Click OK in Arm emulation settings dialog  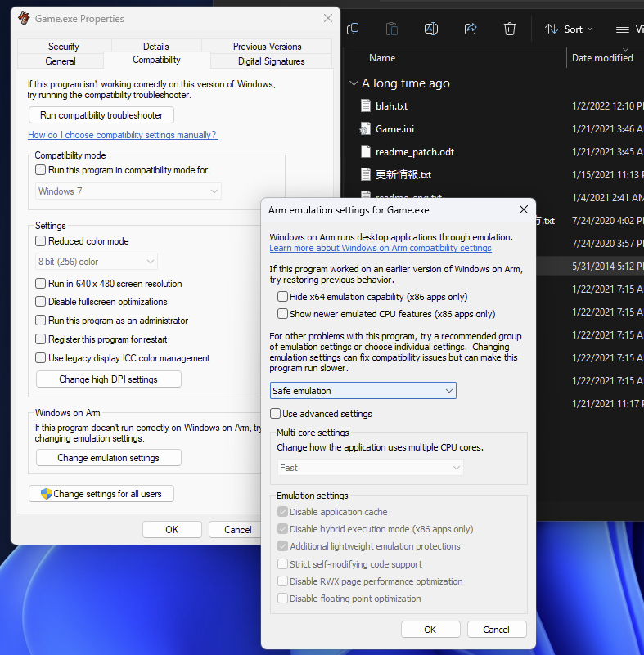tap(430, 629)
